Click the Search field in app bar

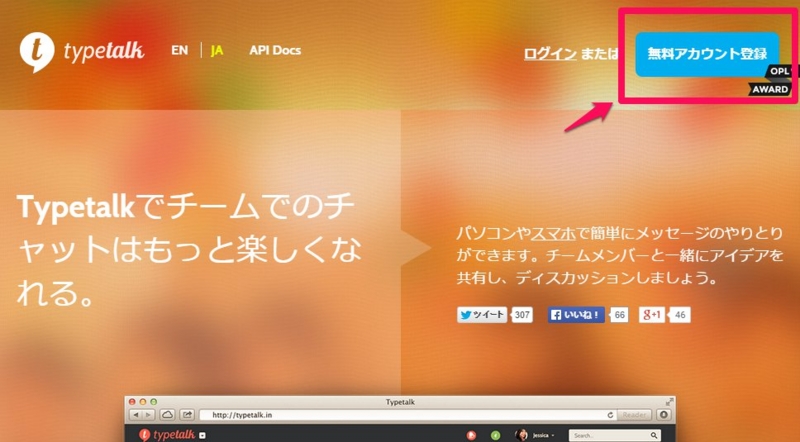(615, 435)
